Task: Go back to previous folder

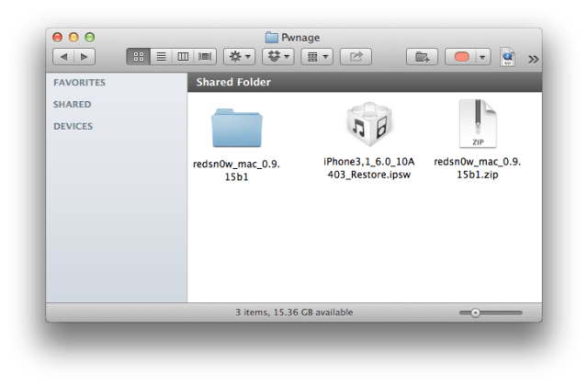Action: pyautogui.click(x=64, y=57)
